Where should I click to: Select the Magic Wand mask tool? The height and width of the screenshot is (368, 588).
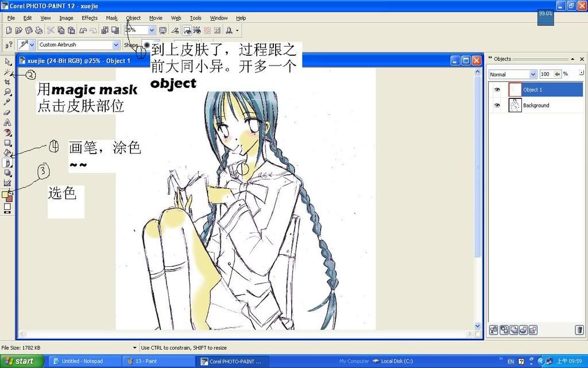7,72
